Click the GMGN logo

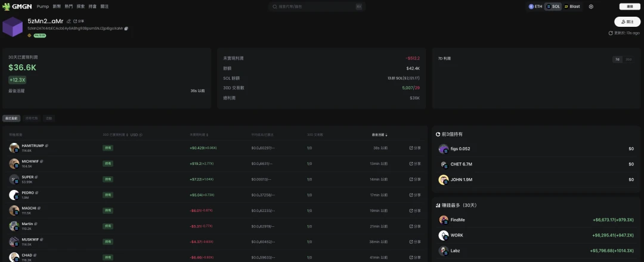click(x=17, y=7)
